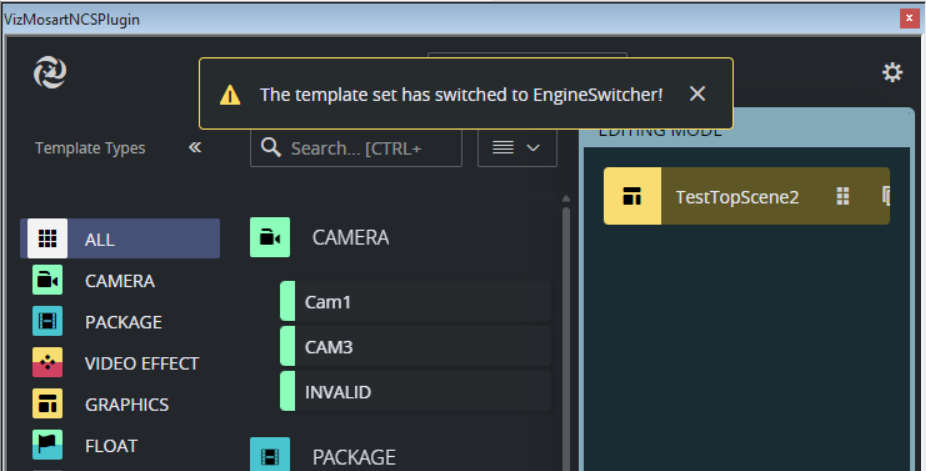Click the Template Types label

point(90,148)
